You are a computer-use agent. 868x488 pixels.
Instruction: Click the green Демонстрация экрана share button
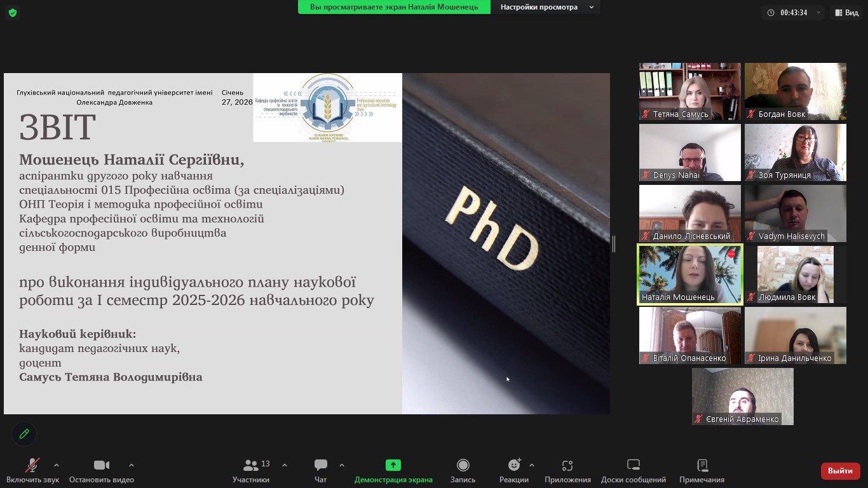393,471
